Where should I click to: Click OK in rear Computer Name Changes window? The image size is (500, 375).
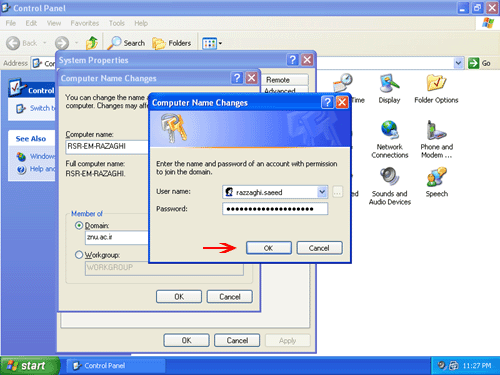click(x=179, y=297)
